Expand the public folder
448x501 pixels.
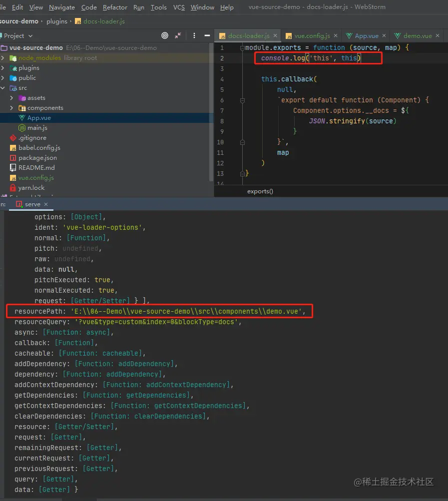coord(3,77)
